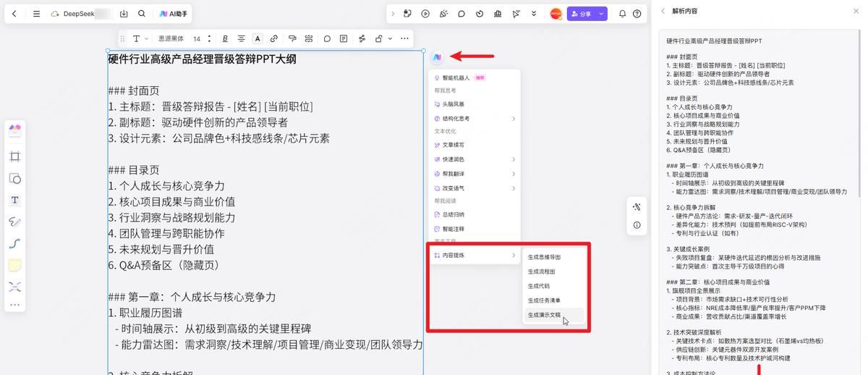The width and height of the screenshot is (868, 375).
Task: Click the font size 14 field
Action: [x=197, y=38]
